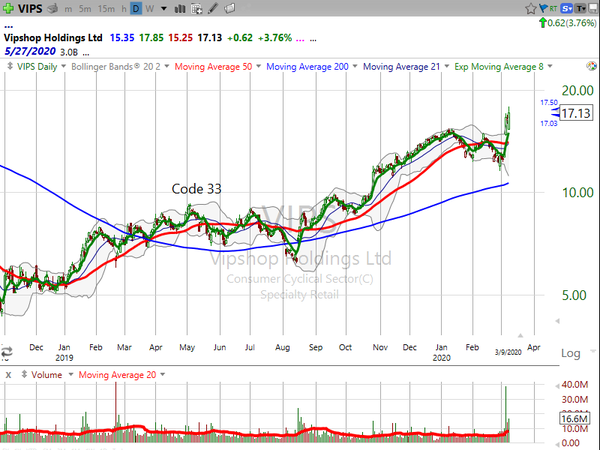Screen dimensions: 600x450
Task: Click the magenta ellipsis after +3.76%
Action: (x=300, y=39)
